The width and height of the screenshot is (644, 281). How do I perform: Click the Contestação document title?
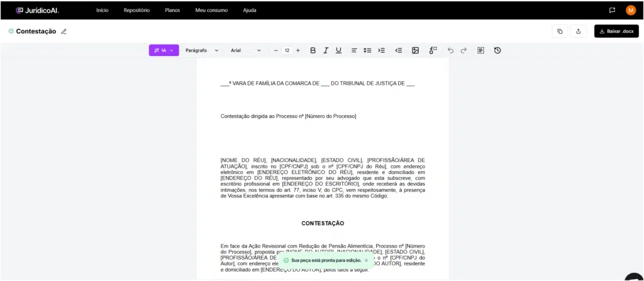click(36, 31)
